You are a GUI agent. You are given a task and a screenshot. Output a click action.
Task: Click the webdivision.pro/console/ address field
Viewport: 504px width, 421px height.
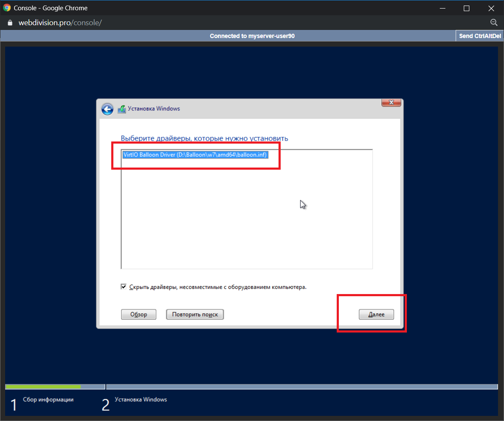60,23
